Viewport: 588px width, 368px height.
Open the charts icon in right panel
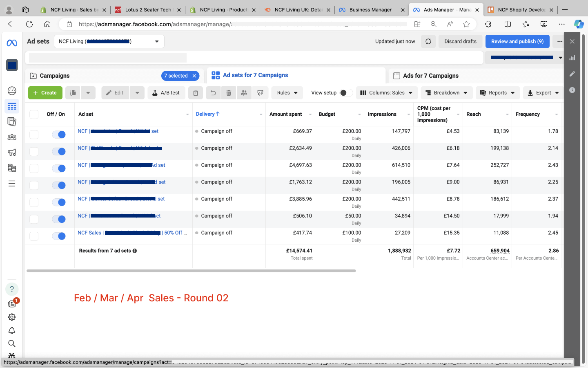pyautogui.click(x=572, y=58)
